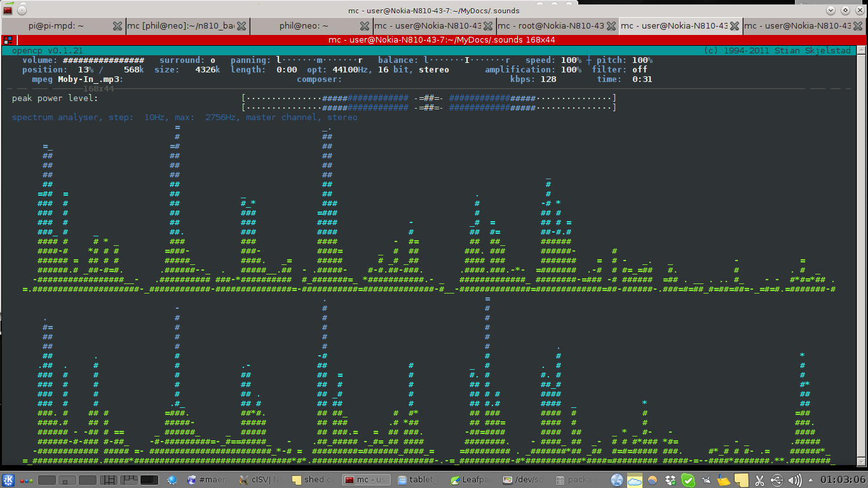Screen dimensions: 868x488
Task: Open the KDE application launcher menu
Action: 8,480
